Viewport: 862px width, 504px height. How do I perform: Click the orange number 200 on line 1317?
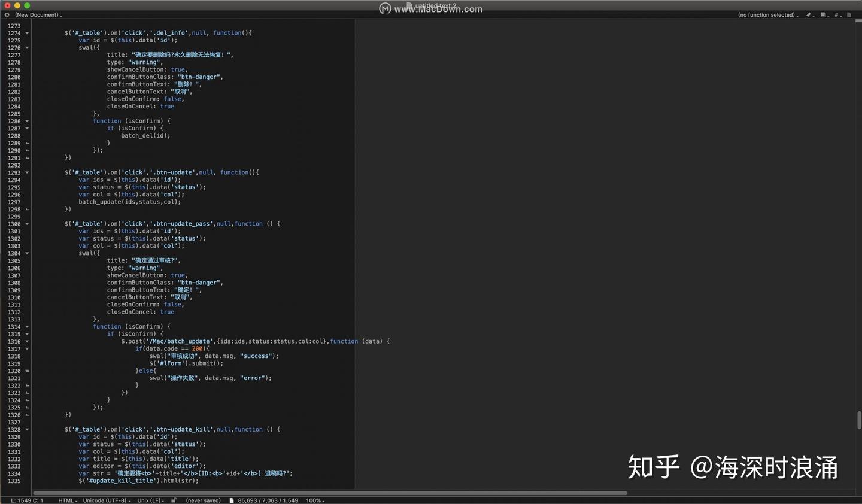coord(198,349)
